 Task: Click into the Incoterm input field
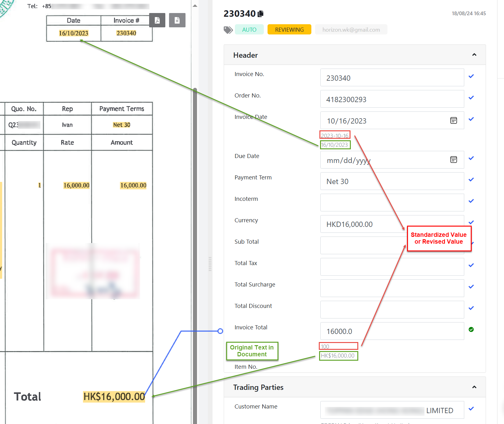392,202
